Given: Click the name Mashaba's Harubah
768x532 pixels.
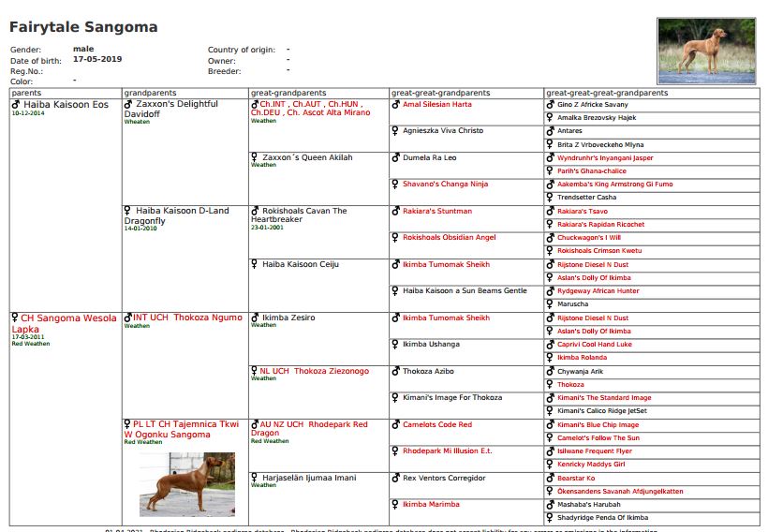Looking at the screenshot, I should click(589, 505).
